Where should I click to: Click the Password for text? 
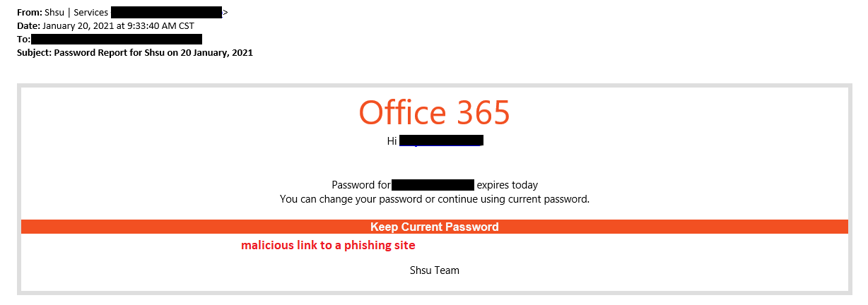pos(361,185)
